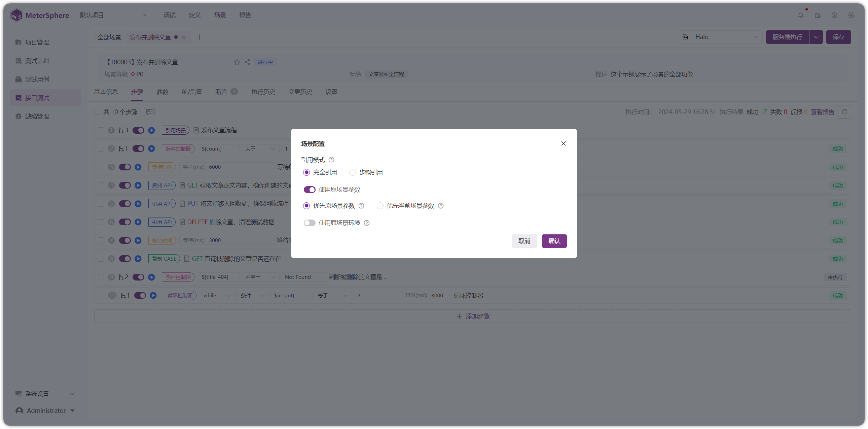
Task: Go to 测试计划 in sidebar
Action: pyautogui.click(x=45, y=61)
